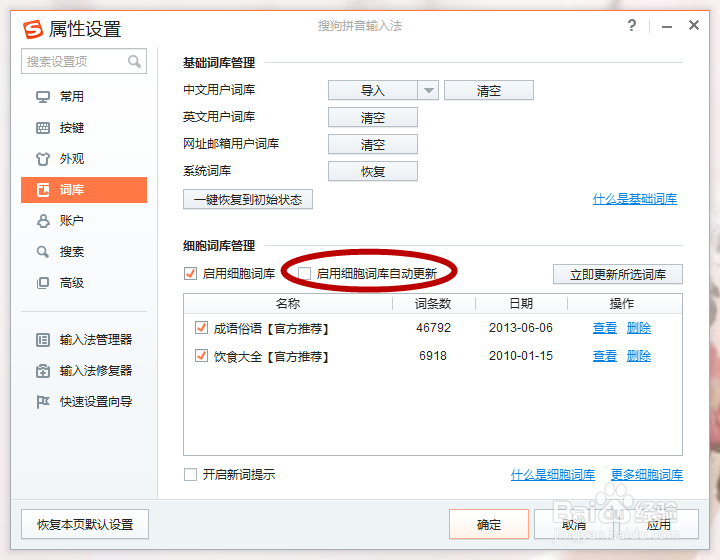Select the 词库 settings page
The image size is (720, 560).
[84, 190]
